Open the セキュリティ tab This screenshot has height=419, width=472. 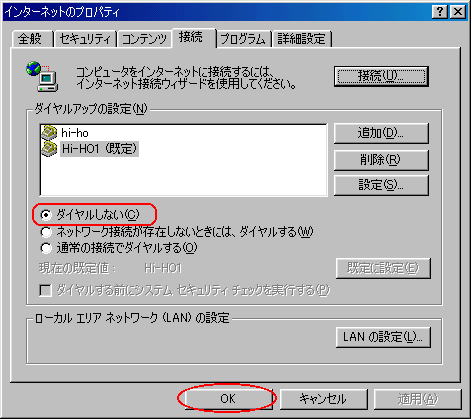(85, 39)
